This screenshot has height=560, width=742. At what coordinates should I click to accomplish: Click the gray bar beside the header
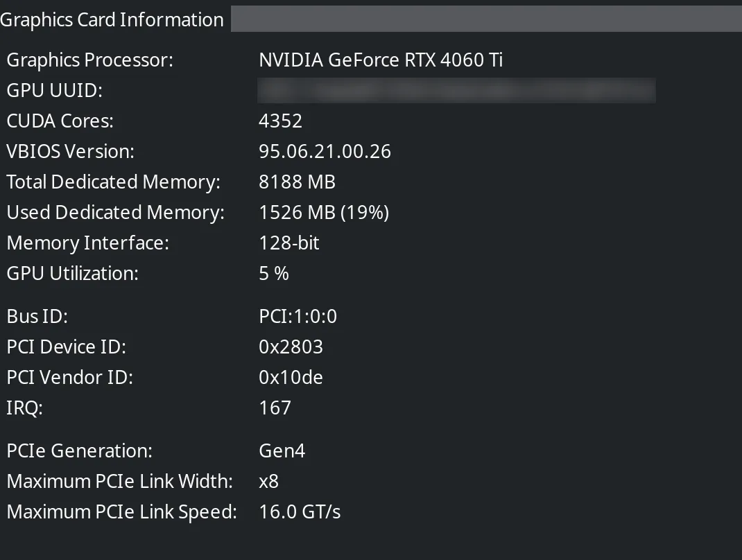coord(485,19)
